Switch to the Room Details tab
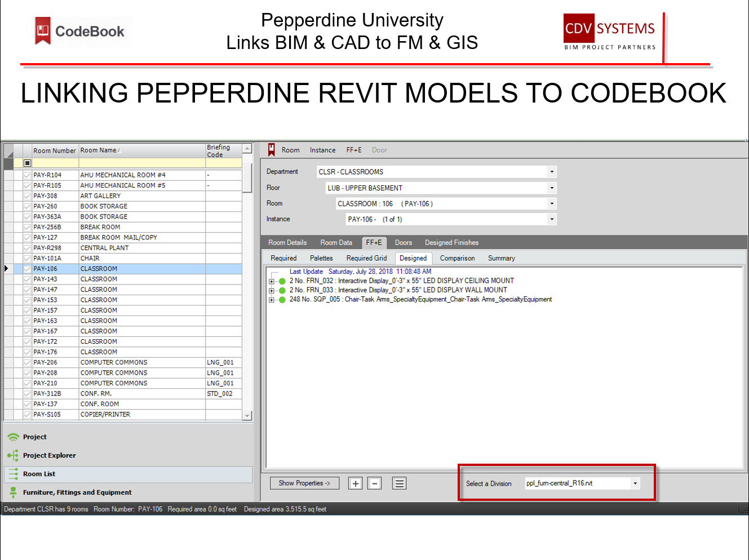Viewport: 749px width, 560px height. click(287, 243)
